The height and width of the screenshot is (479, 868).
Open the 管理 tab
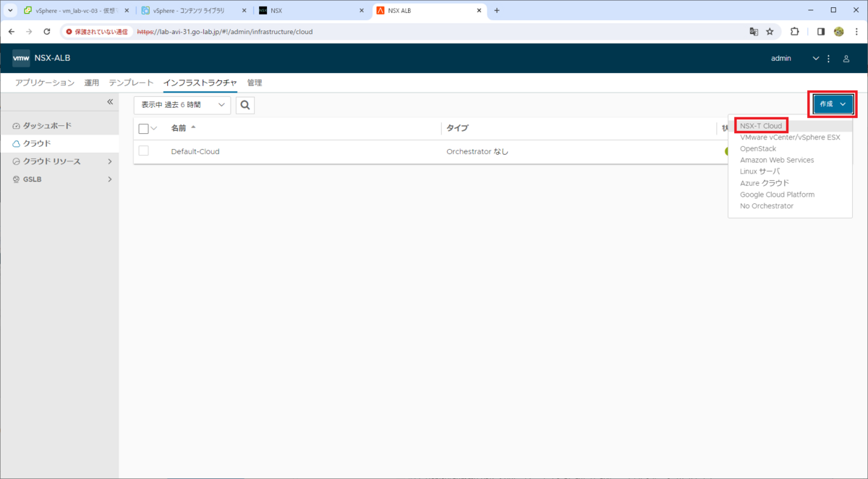(x=255, y=82)
